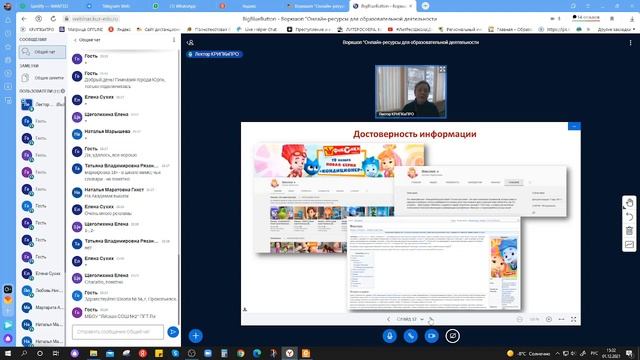Image resolution: width=640 pixels, height=360 pixels.
Task: Fit presentation to width
Action: coord(561,319)
